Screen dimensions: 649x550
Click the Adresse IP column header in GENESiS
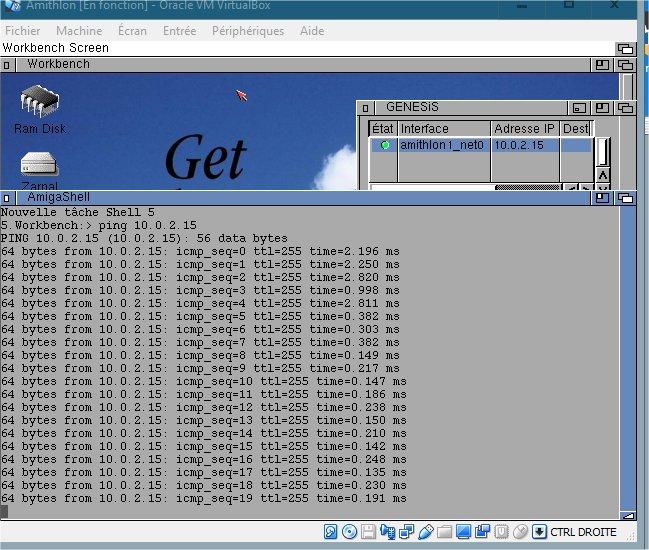point(525,129)
